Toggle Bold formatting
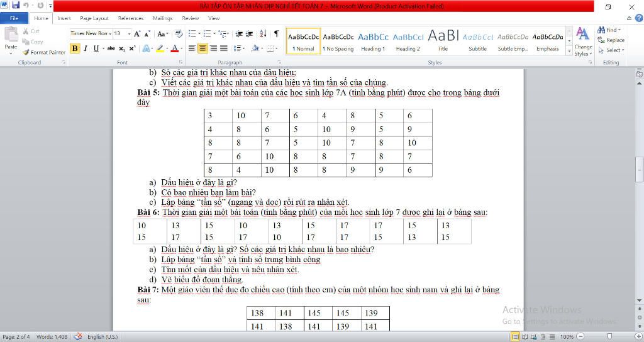Viewport: 644px width, 342px height. click(x=75, y=48)
